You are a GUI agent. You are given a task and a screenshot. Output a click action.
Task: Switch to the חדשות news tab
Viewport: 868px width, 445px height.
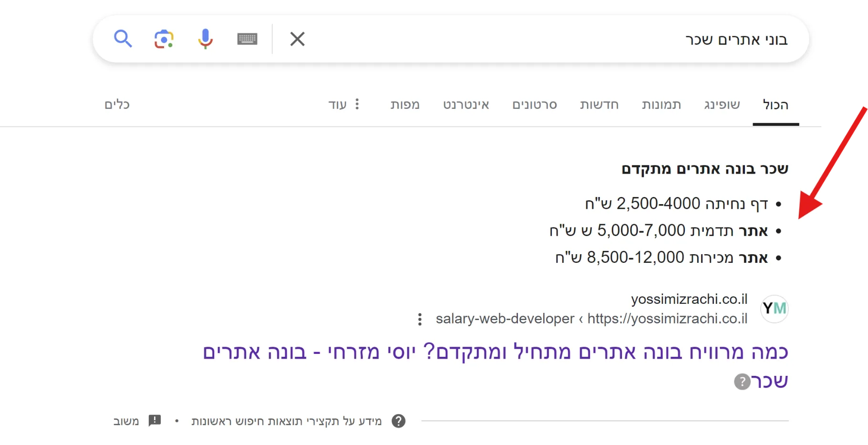click(599, 104)
